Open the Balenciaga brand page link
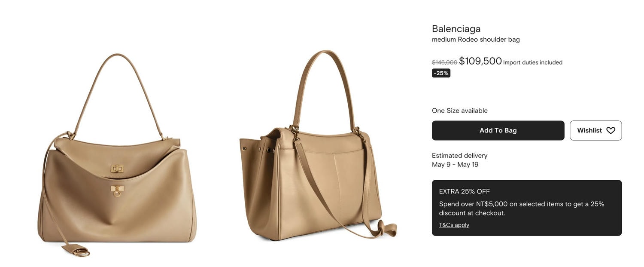Screen dimensions: 644x267 click(x=456, y=29)
